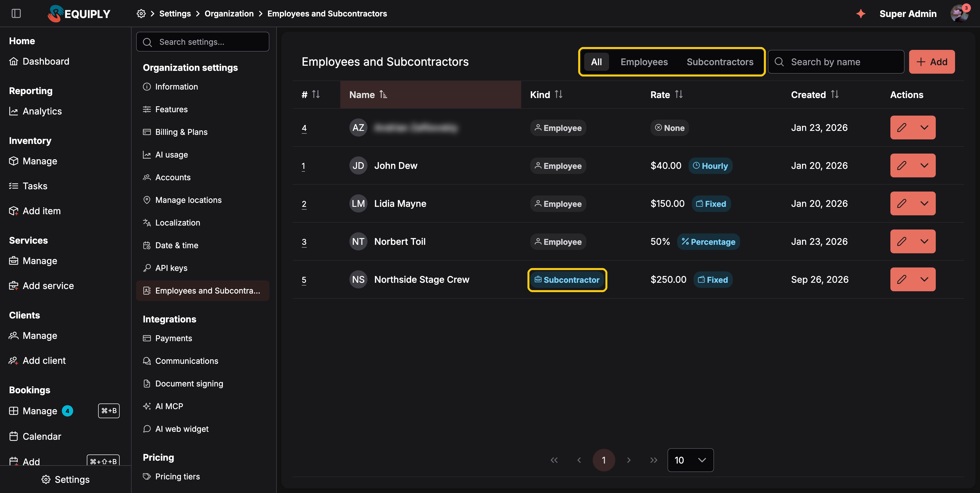This screenshot has width=980, height=493.
Task: Click the Equiply logo
Action: click(79, 14)
